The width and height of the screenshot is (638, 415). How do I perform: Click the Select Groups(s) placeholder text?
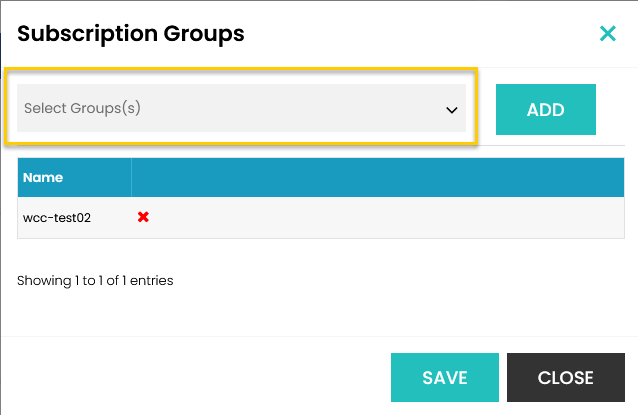point(82,108)
